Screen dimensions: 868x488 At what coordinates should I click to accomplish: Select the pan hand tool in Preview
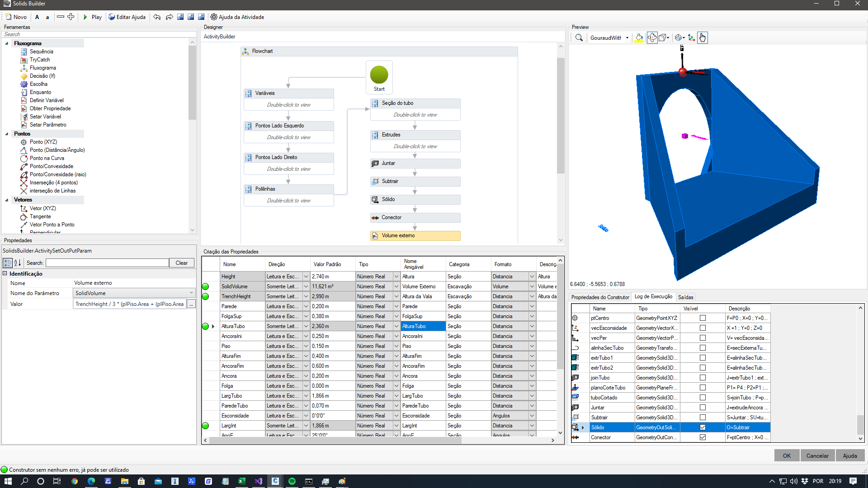pos(702,38)
